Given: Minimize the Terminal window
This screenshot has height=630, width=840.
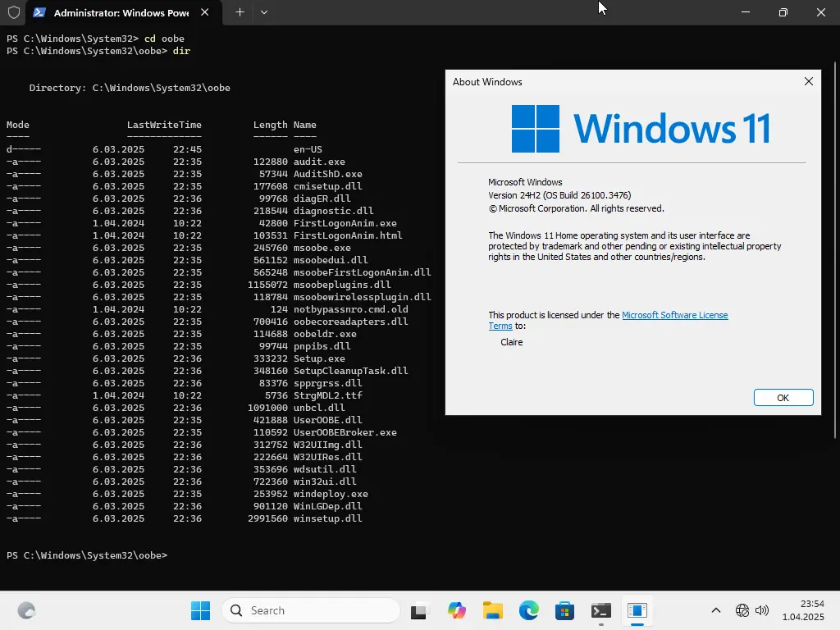Looking at the screenshot, I should coord(745,12).
